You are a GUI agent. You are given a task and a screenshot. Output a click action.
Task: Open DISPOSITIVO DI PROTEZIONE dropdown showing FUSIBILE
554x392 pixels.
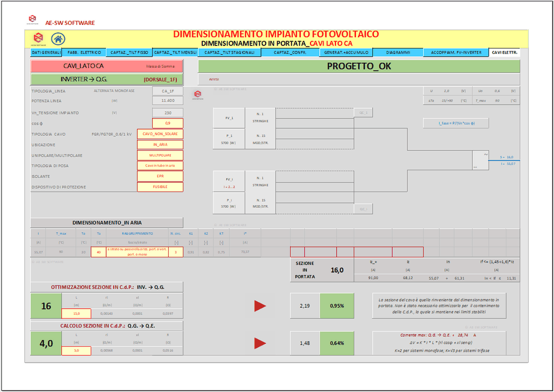coord(160,187)
